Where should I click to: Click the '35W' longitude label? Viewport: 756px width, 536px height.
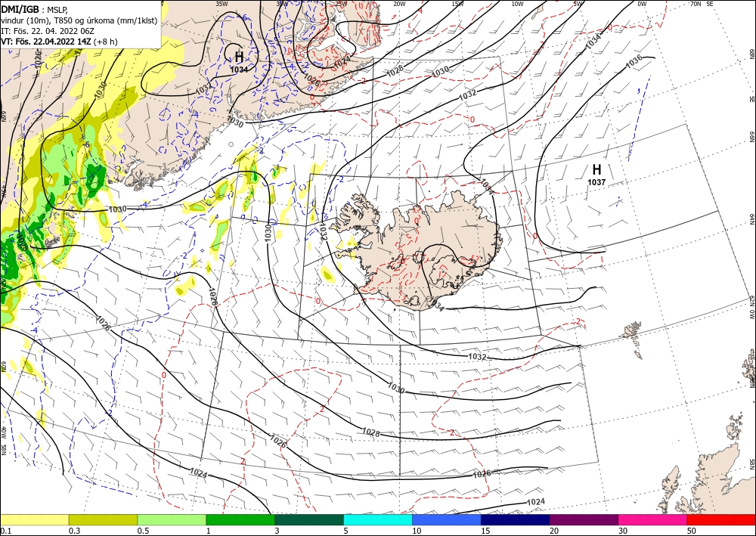click(222, 4)
